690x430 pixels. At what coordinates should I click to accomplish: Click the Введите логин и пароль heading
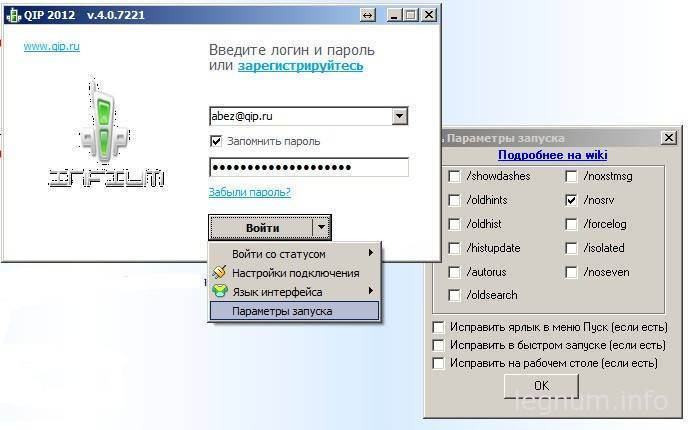292,50
